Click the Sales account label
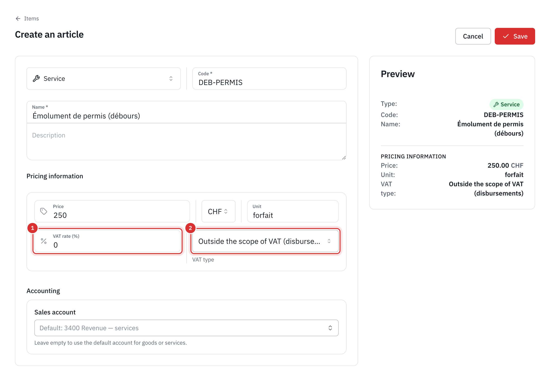This screenshot has width=550, height=392. pyautogui.click(x=55, y=312)
